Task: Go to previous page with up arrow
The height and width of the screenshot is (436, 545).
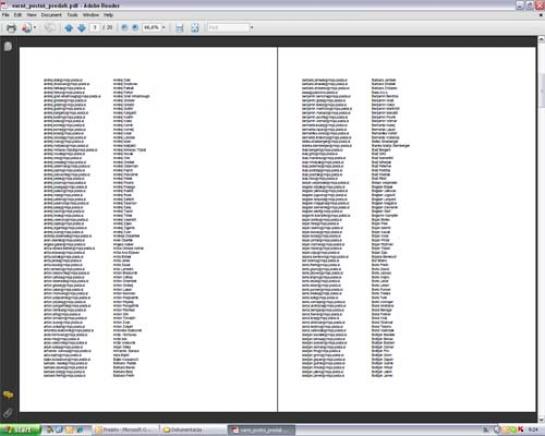Action: [69, 28]
